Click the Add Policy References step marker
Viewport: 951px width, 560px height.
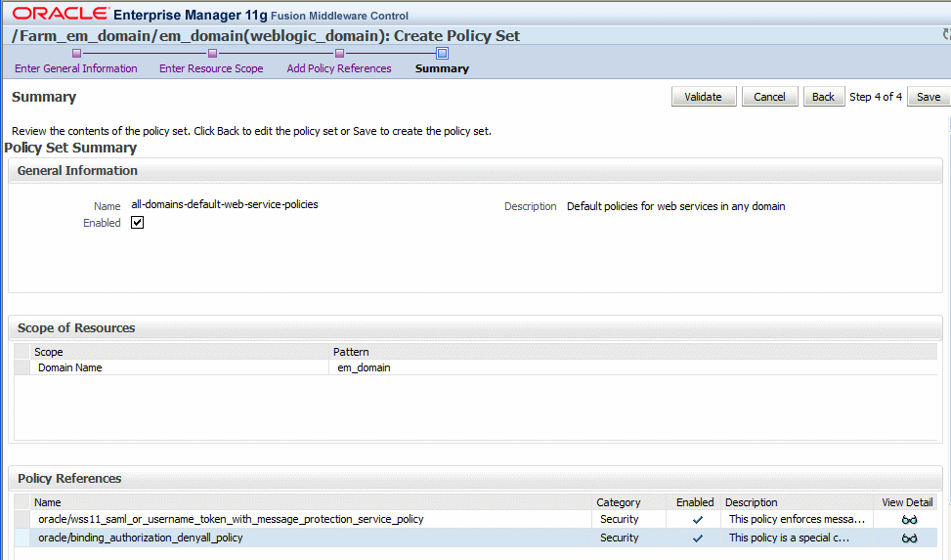point(340,54)
